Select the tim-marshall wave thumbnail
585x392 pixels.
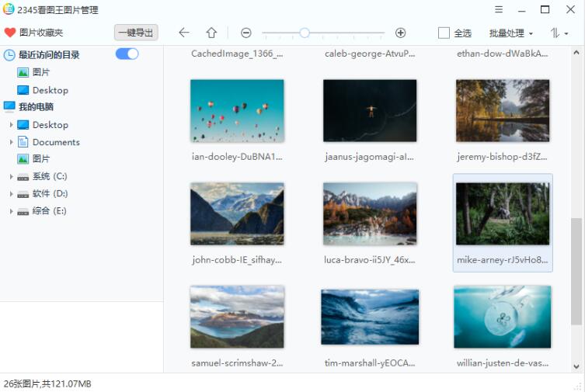(370, 317)
